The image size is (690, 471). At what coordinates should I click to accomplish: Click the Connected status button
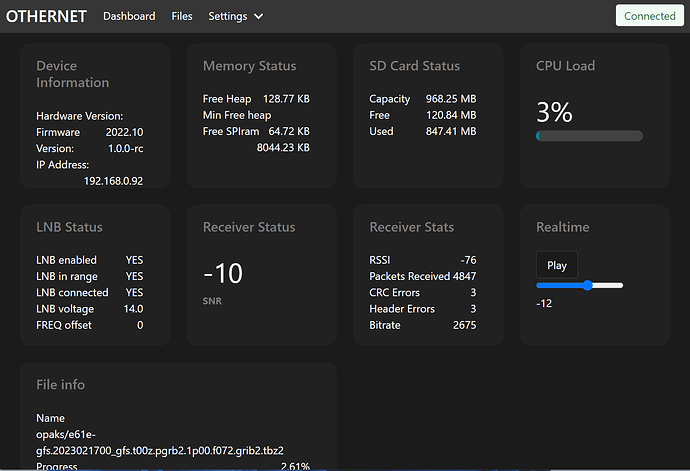click(x=650, y=16)
